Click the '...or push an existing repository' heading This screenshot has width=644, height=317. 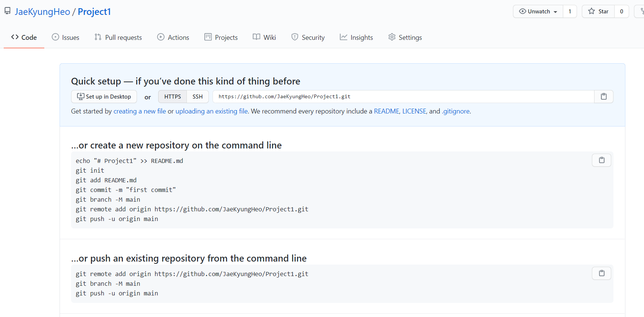click(189, 258)
